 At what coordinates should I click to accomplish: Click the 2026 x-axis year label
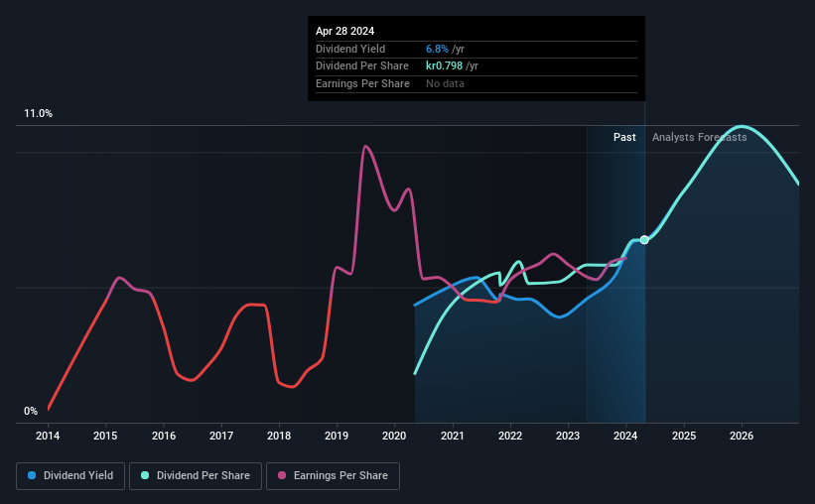click(742, 436)
